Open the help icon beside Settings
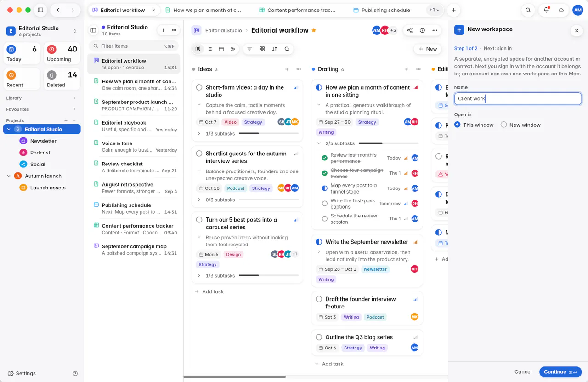The height and width of the screenshot is (382, 588). [75, 374]
